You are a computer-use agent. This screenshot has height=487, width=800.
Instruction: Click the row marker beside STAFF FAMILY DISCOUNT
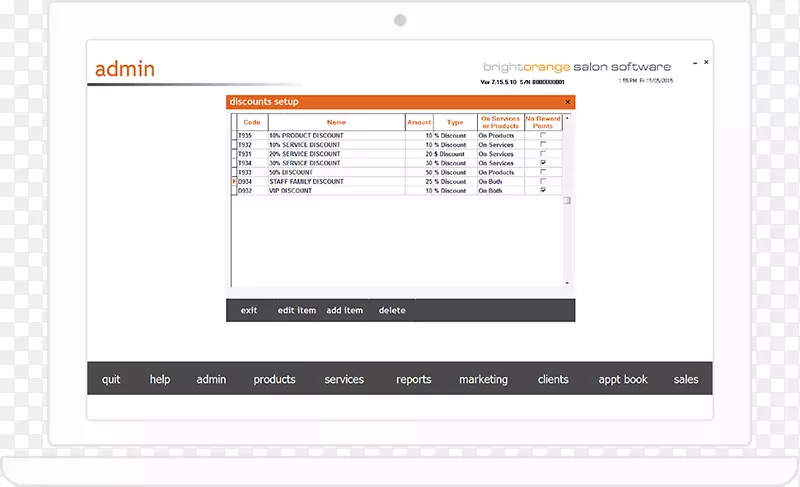[235, 181]
